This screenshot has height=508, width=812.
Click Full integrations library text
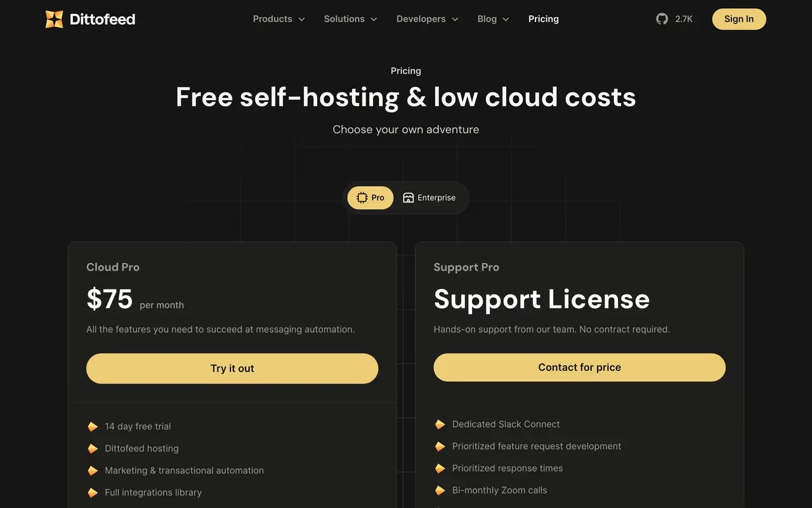coord(153,492)
